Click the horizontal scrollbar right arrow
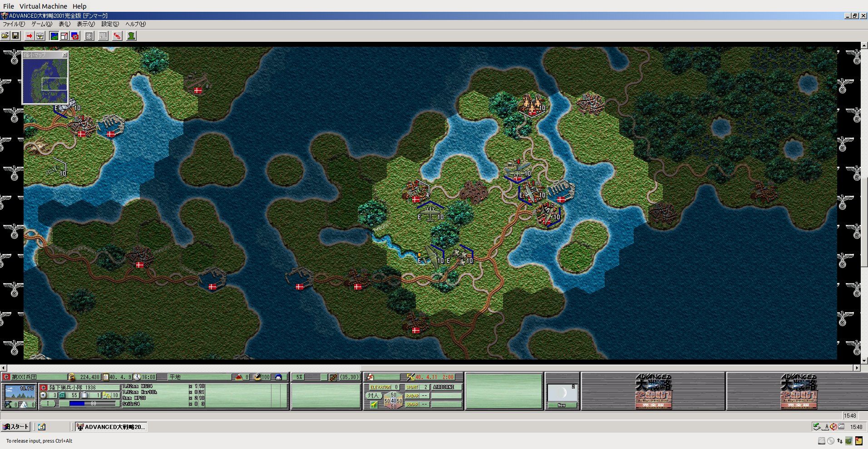Image resolution: width=868 pixels, height=449 pixels. tap(857, 368)
